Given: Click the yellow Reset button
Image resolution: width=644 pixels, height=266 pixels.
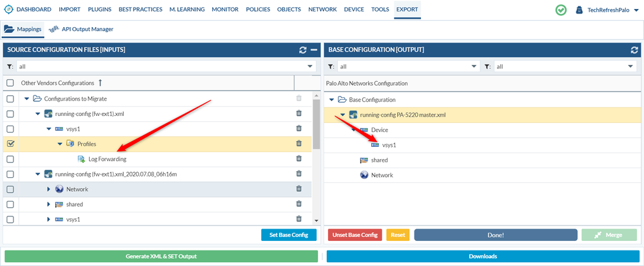Looking at the screenshot, I should (x=398, y=235).
